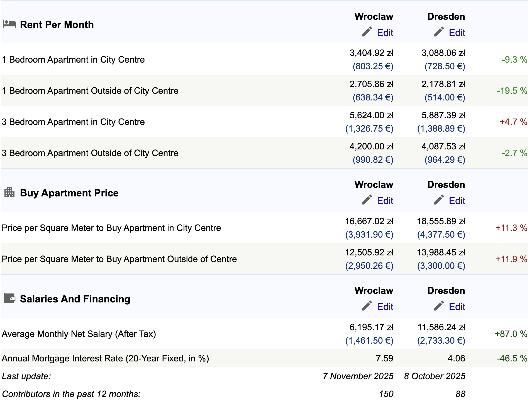Click Wroclaw's pencil icon in Buy Apartment Price

point(367,200)
